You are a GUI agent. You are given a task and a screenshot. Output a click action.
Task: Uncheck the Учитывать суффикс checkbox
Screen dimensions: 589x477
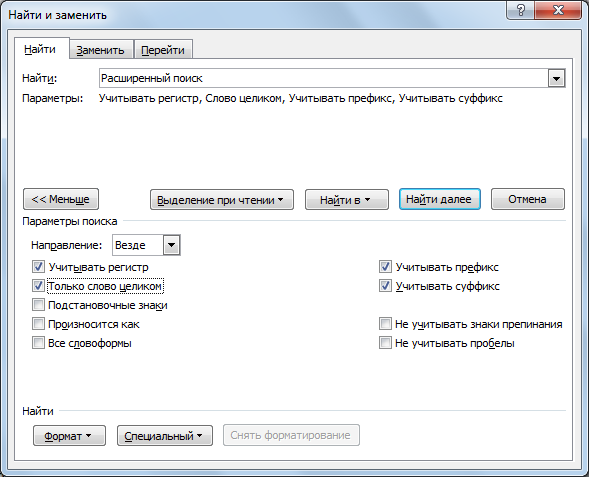385,286
